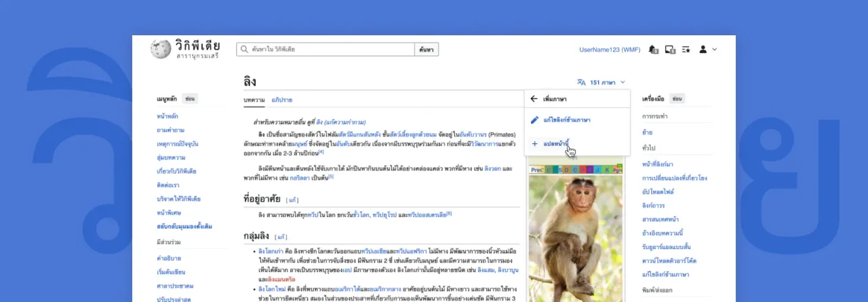This screenshot has width=868, height=302.
Task: Open ศาลาประชาคม in the sidebar
Action: point(174,286)
